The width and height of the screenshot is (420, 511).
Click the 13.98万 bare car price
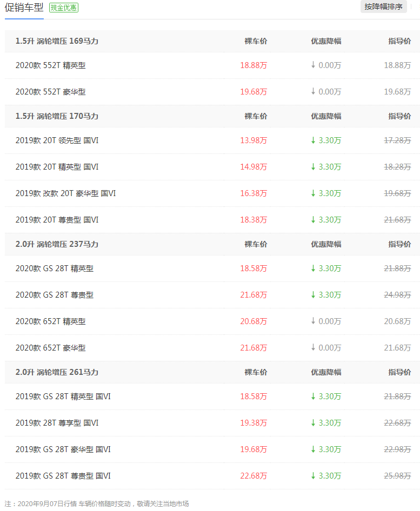[254, 140]
